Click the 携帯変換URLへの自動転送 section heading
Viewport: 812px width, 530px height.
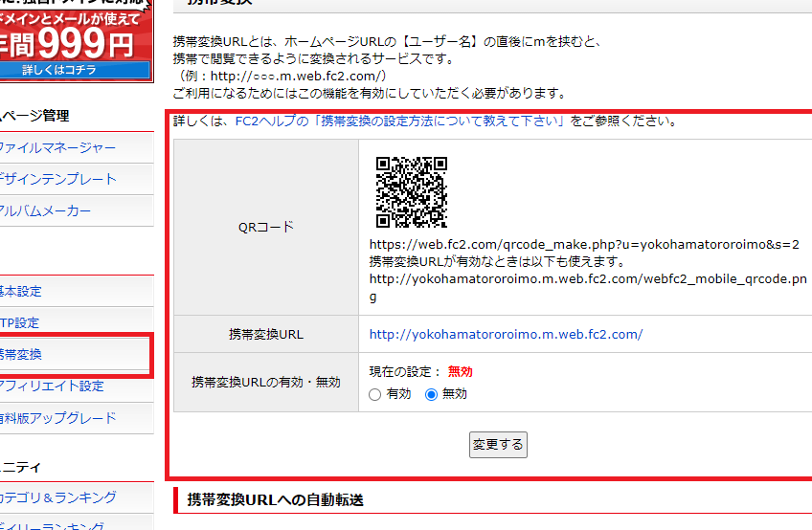tap(276, 500)
